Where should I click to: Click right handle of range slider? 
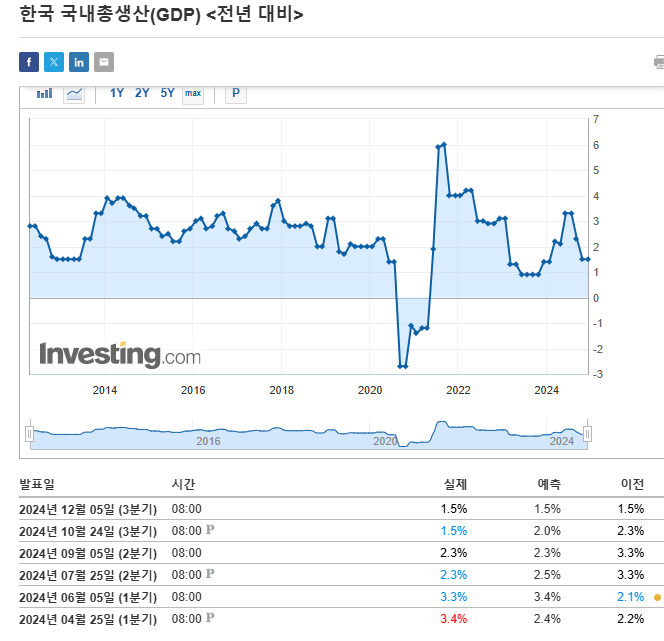588,433
